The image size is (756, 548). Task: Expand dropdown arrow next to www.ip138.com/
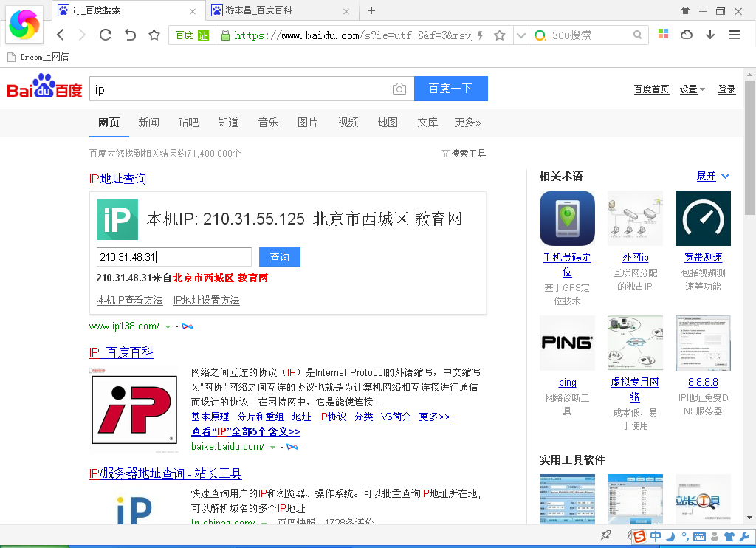(168, 327)
